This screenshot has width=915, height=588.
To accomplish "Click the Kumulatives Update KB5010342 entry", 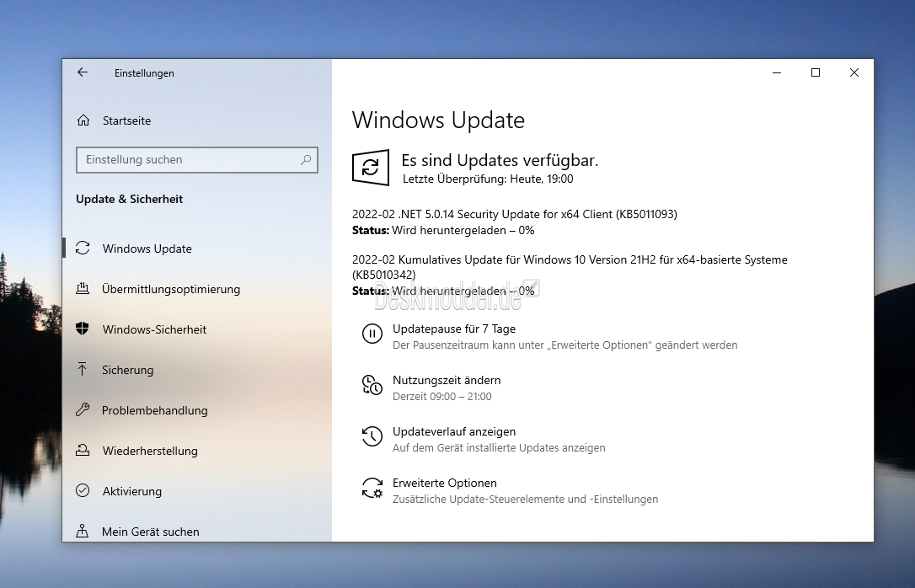I will point(570,266).
